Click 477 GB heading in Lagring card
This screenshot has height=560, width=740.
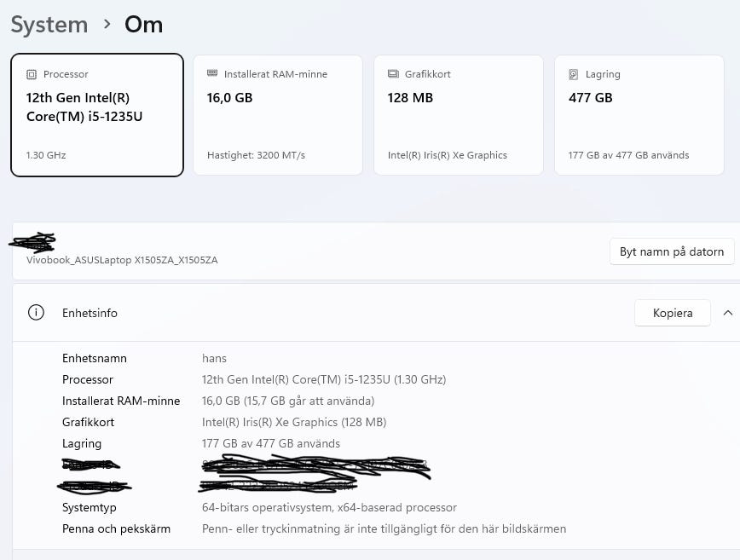[x=591, y=98]
